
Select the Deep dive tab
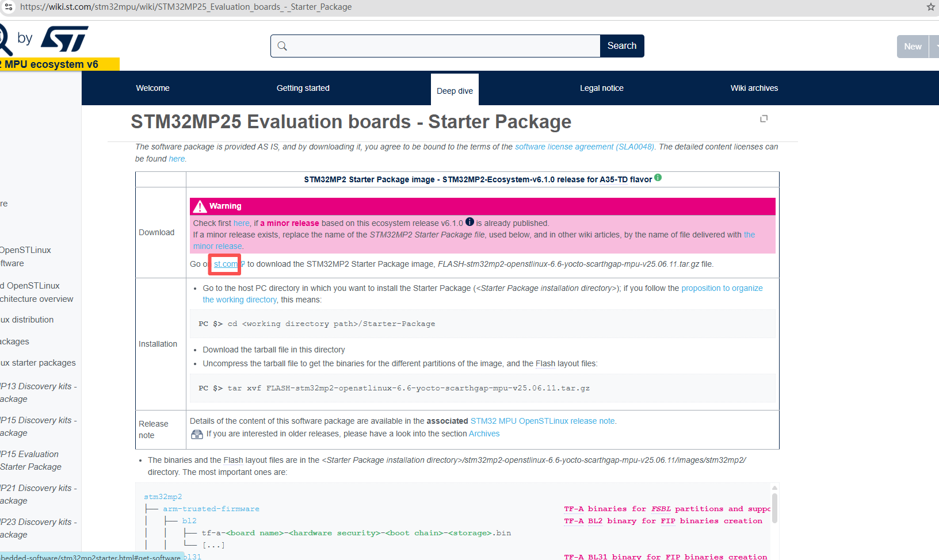pyautogui.click(x=455, y=90)
